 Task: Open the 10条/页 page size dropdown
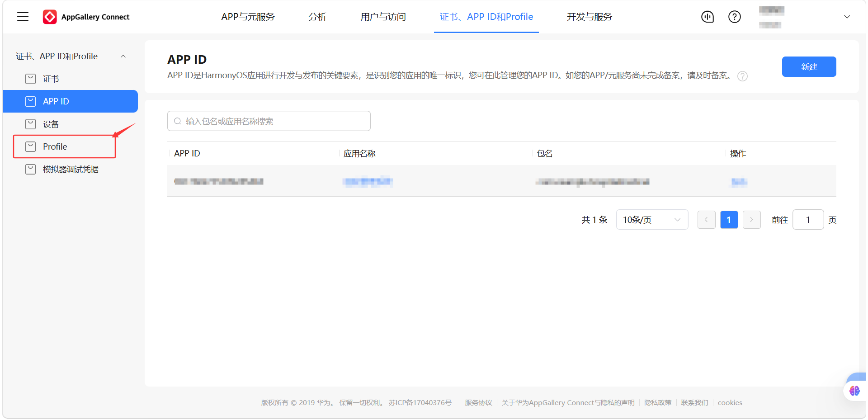tap(652, 220)
